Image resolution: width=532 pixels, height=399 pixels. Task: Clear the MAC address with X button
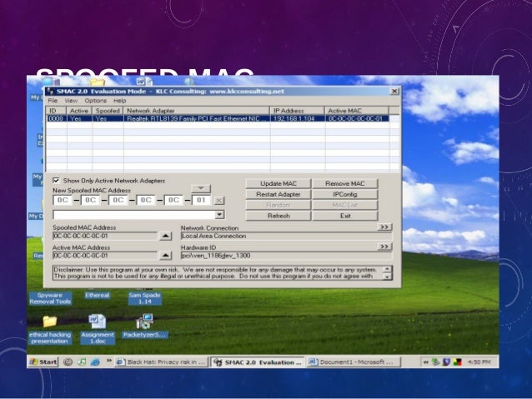[219, 201]
